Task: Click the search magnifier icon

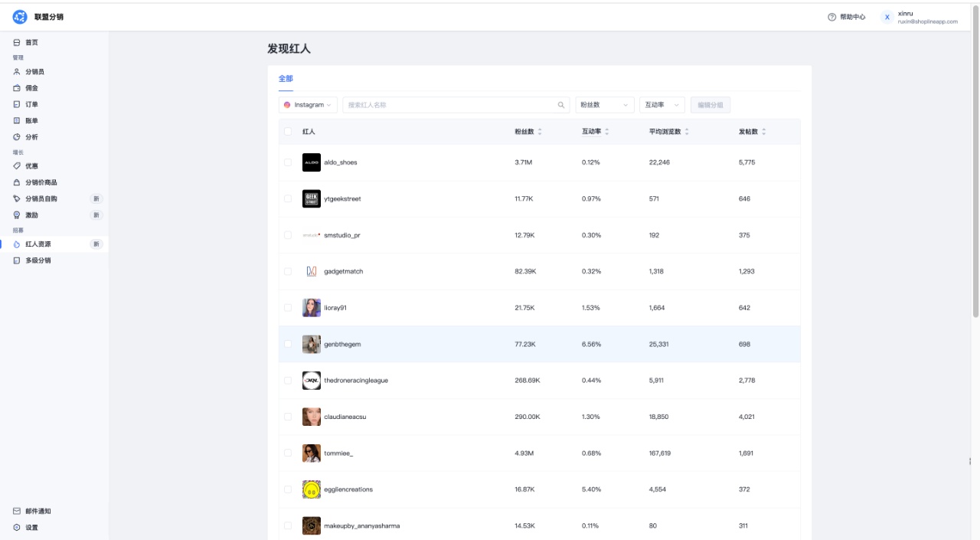Action: point(561,105)
